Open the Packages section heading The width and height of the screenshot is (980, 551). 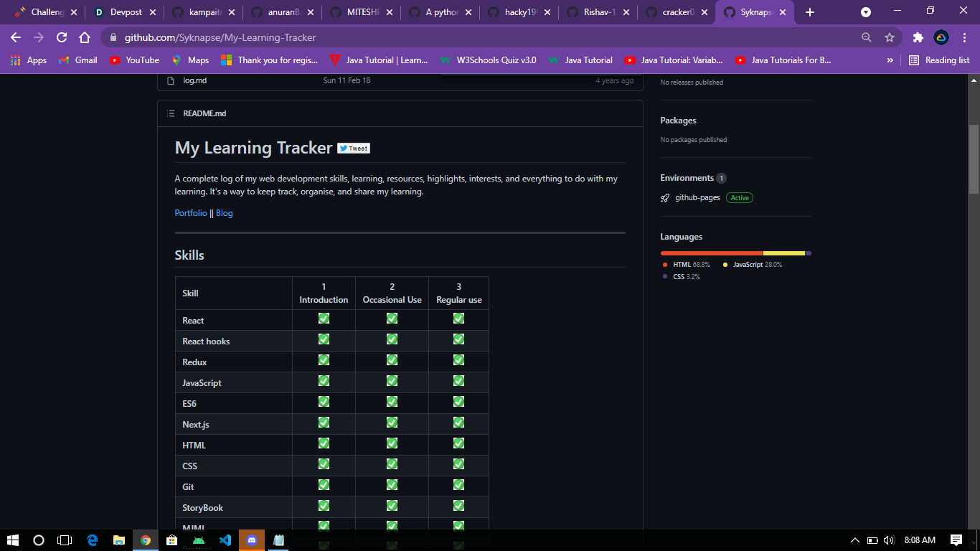coord(678,121)
